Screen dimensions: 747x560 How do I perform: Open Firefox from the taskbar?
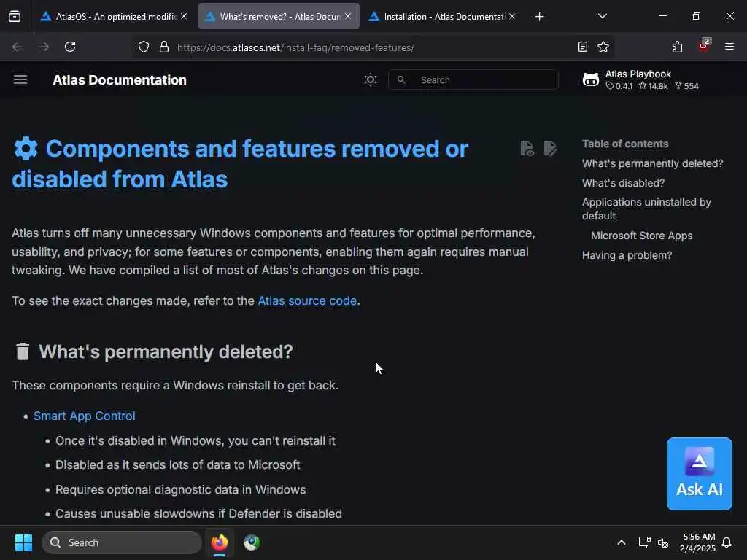220,542
